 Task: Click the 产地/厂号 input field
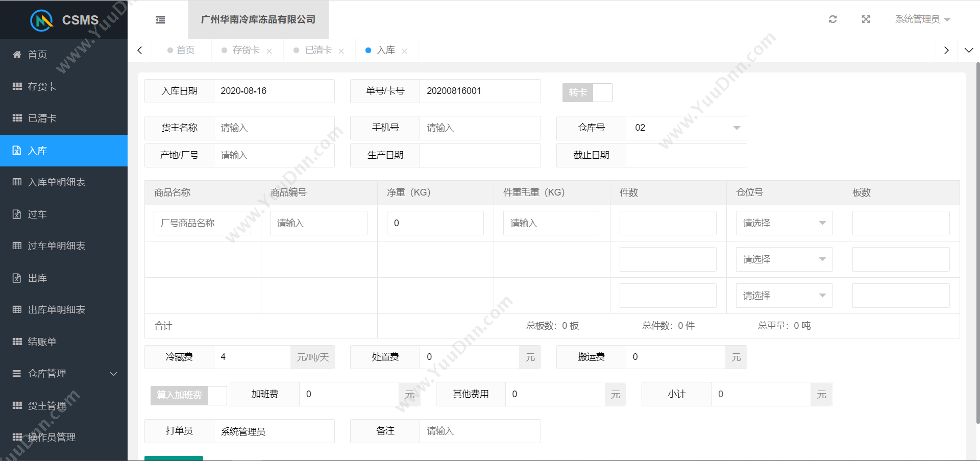click(274, 155)
